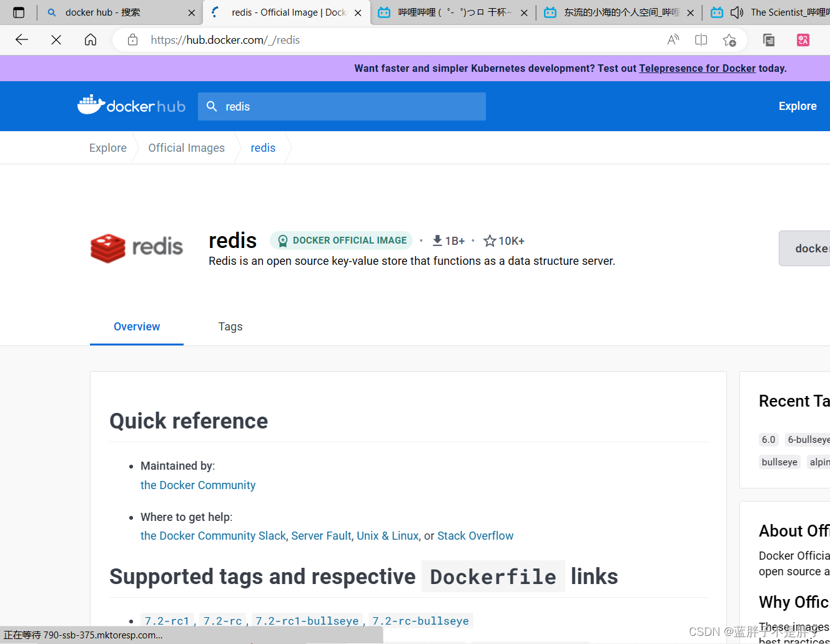Click the redis breadcrumb
The height and width of the screenshot is (644, 830).
[x=263, y=148]
